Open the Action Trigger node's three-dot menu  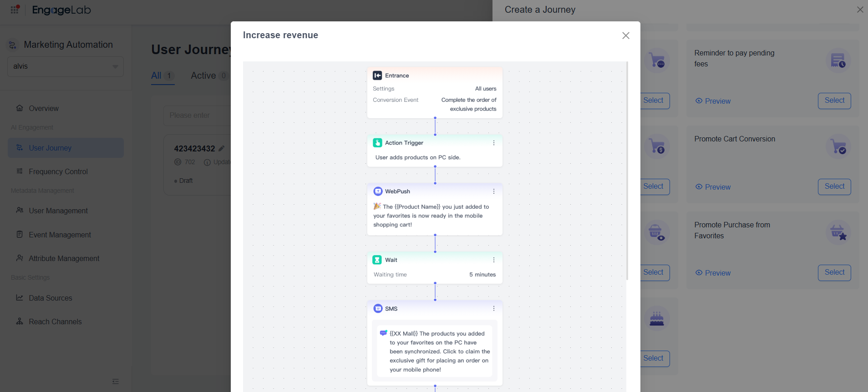494,143
